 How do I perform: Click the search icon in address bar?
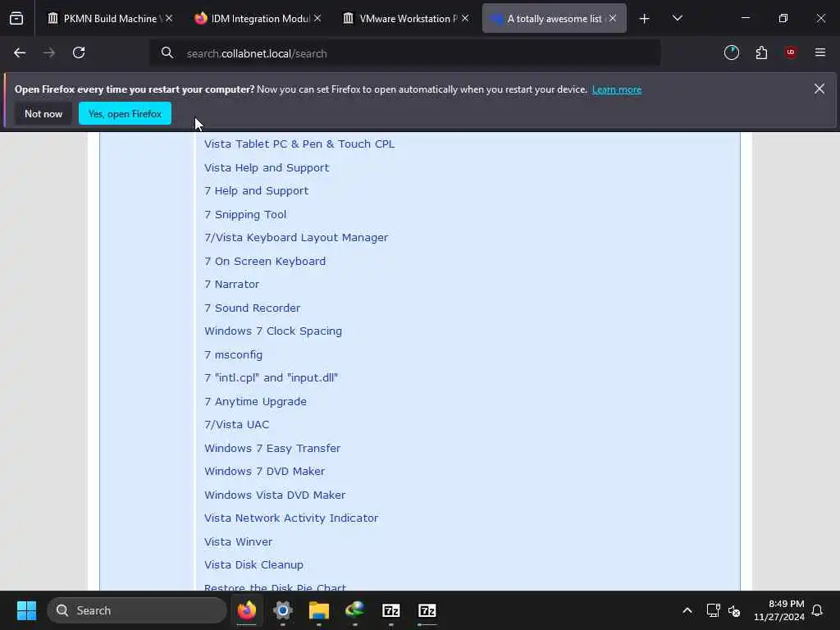click(167, 52)
